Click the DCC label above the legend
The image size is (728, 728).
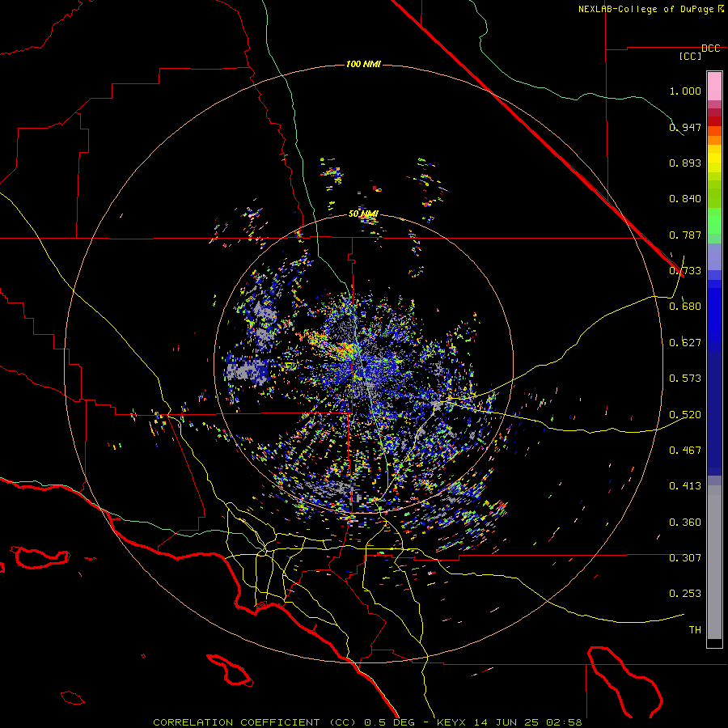click(711, 49)
